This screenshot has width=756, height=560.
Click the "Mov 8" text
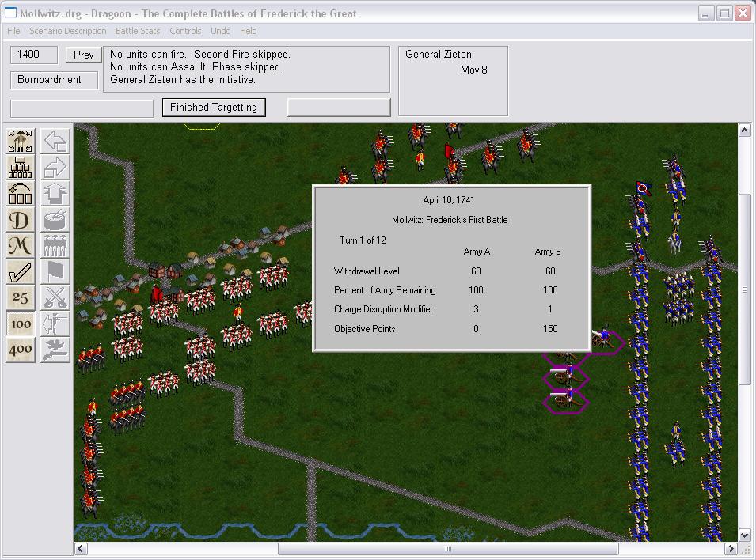[x=474, y=70]
